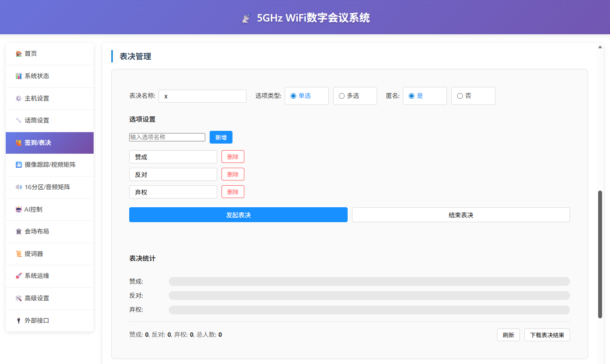Click the scroll icon beside 提词器
This screenshot has width=610, height=364.
pos(18,254)
